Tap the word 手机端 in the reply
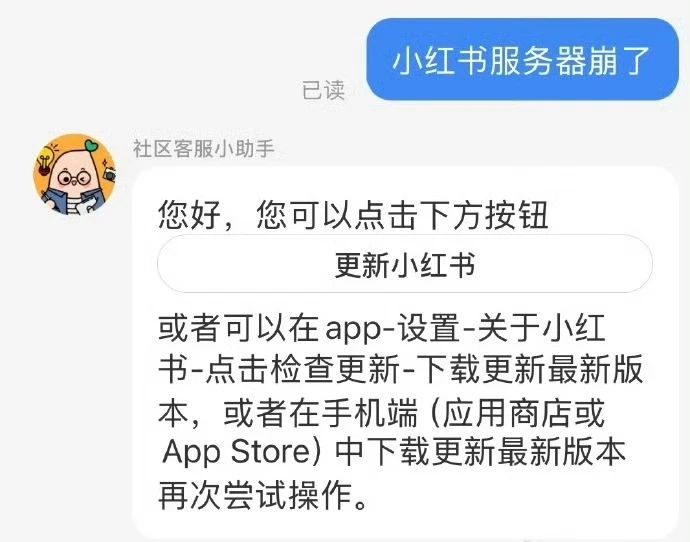 coord(369,413)
